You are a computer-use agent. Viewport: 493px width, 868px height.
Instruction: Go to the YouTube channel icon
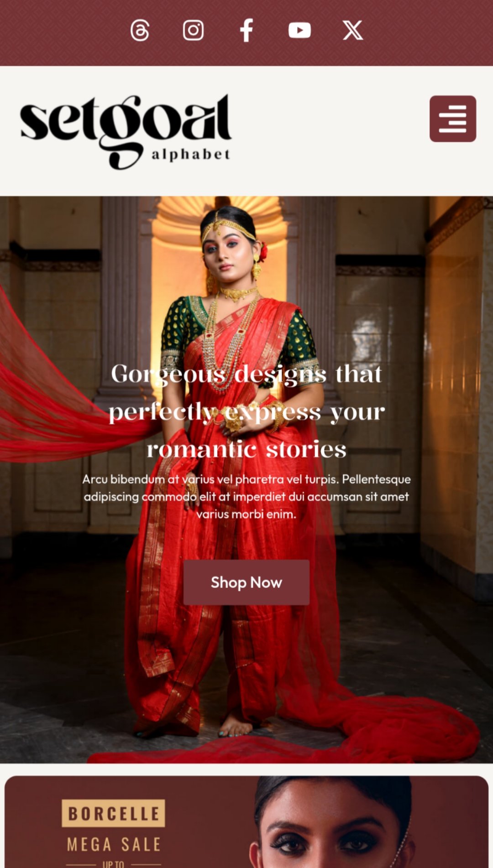point(299,31)
